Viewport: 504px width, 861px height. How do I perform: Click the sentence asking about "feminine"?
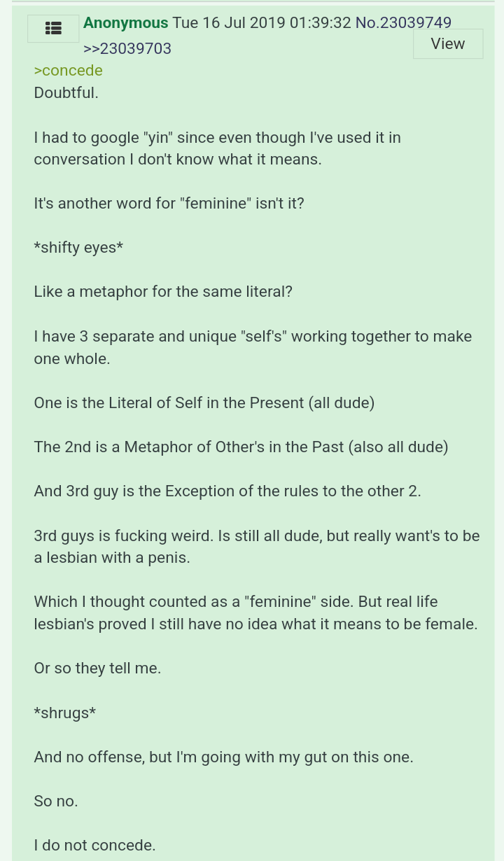169,204
